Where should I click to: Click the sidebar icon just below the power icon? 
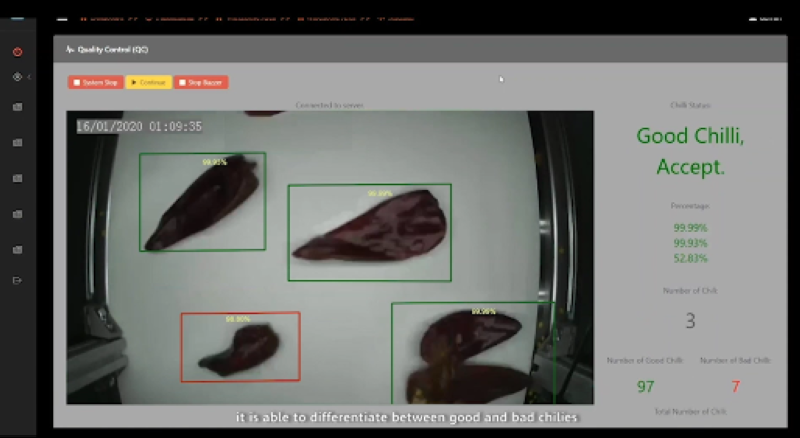point(17,77)
